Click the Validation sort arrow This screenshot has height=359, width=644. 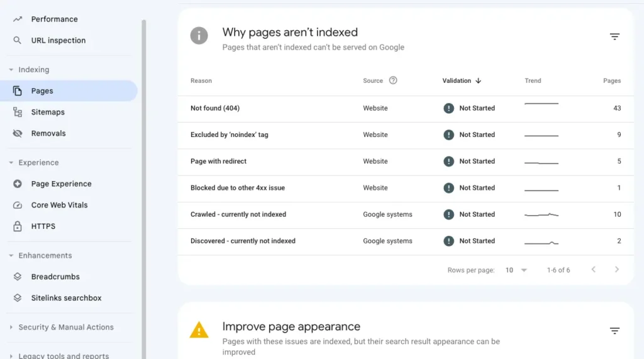[479, 81]
